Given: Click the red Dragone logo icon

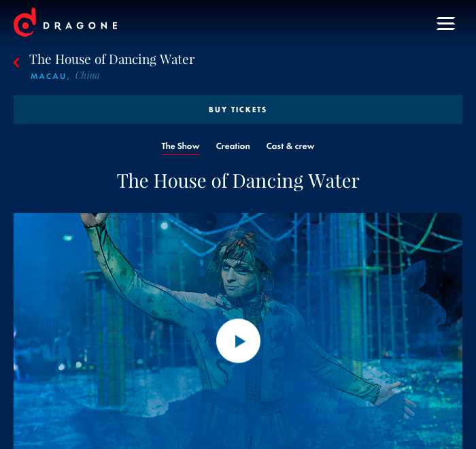Looking at the screenshot, I should 25,22.
